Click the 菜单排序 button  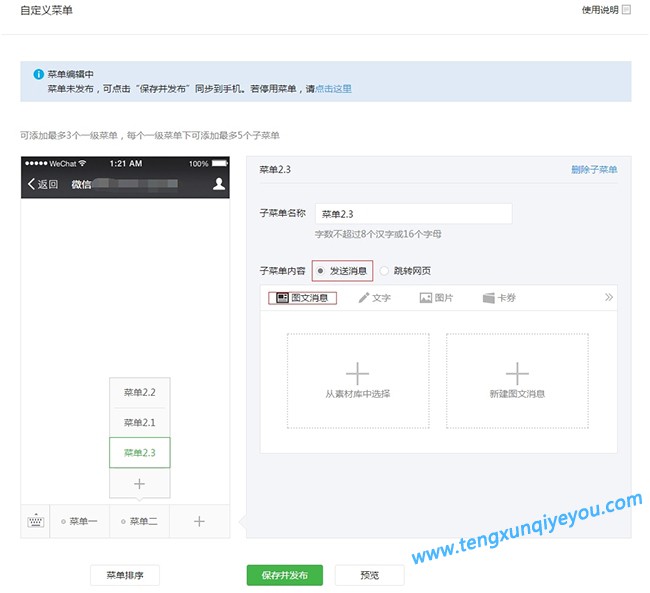tap(125, 575)
